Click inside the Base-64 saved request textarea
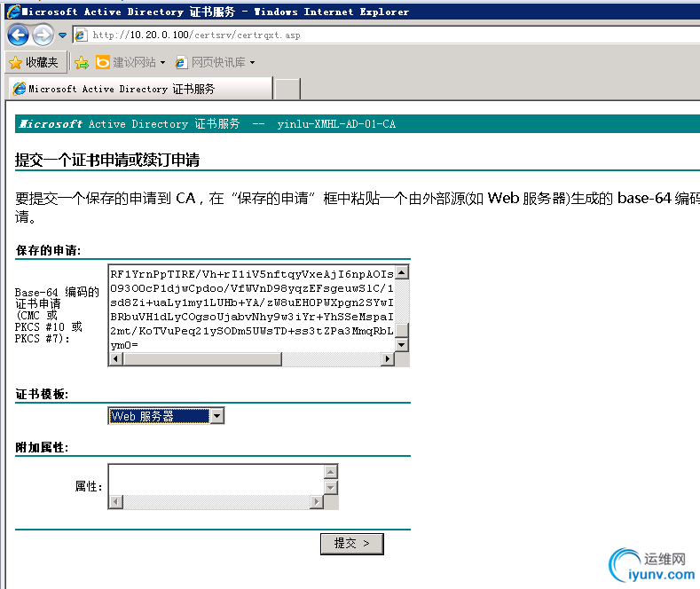Screen dimensions: 700x589 [252, 310]
